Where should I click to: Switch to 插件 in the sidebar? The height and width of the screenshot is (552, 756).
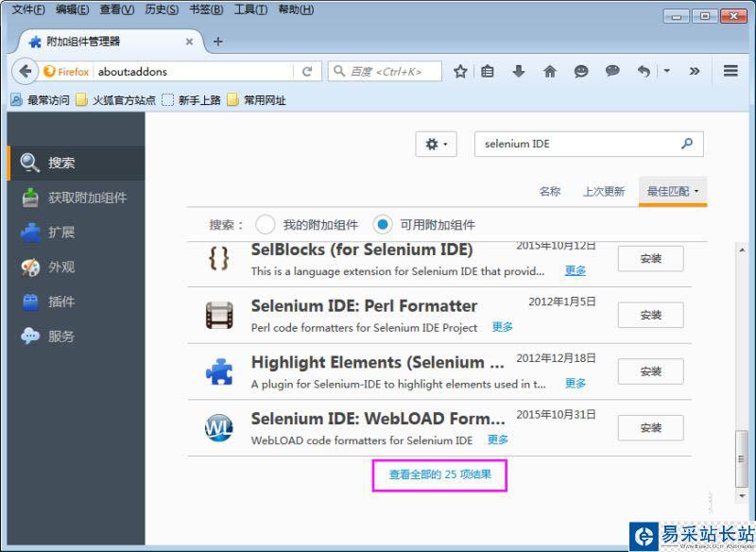pyautogui.click(x=77, y=302)
